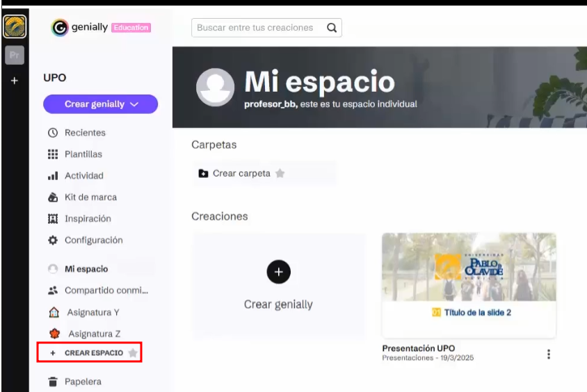Open the Actividad section

(x=83, y=176)
